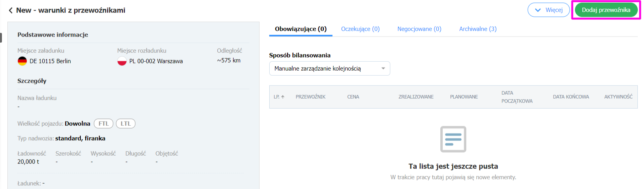Click Podstawowe informacje heading
The height and width of the screenshot is (189, 644).
pyautogui.click(x=53, y=35)
